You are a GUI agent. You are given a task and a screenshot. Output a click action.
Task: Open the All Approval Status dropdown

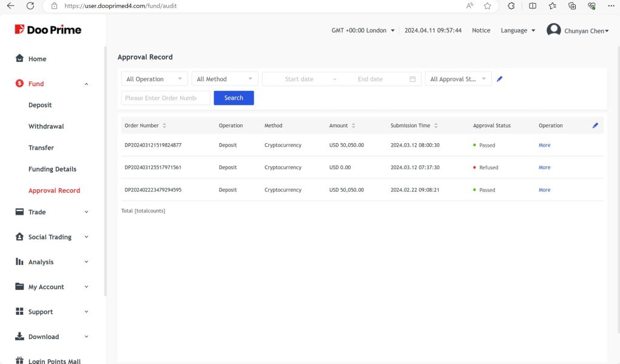coord(458,79)
